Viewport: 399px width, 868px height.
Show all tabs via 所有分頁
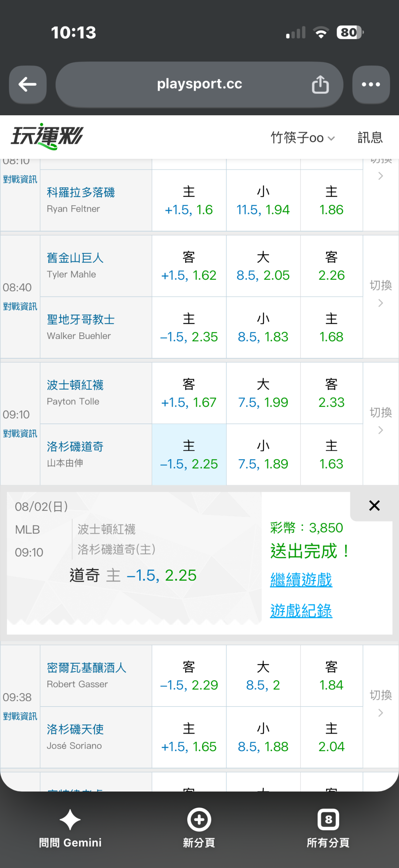tap(328, 827)
